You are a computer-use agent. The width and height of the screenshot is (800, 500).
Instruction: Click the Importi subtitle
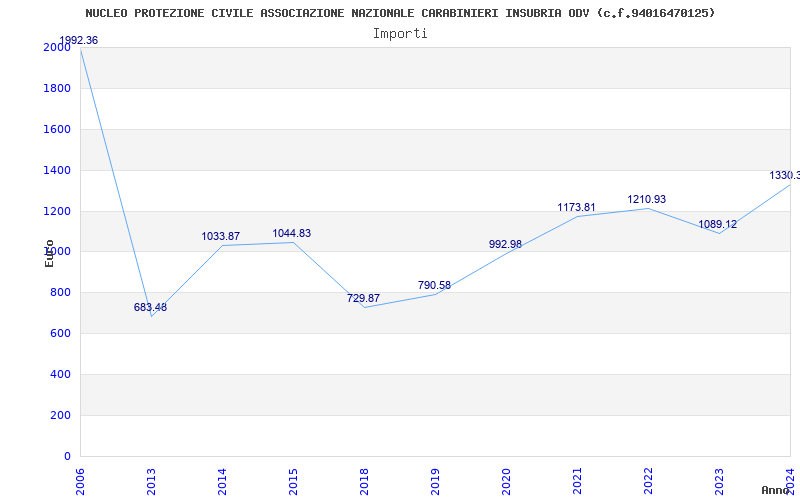tap(400, 33)
